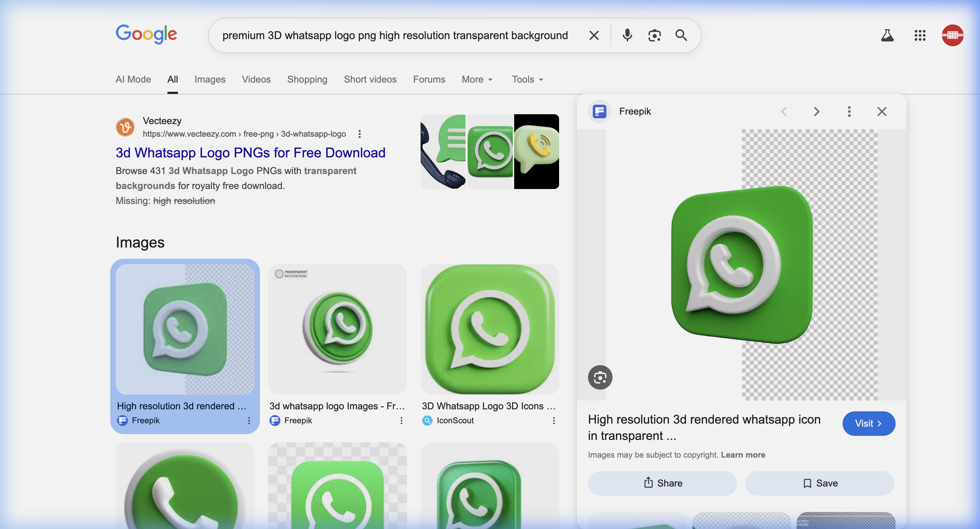
Task: Open the Google apps grid
Action: (x=920, y=35)
